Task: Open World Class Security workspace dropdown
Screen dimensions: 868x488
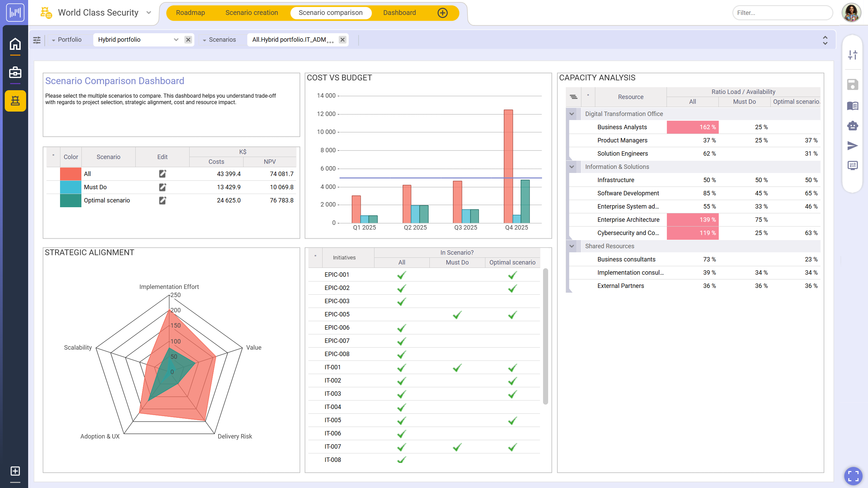Action: tap(149, 13)
